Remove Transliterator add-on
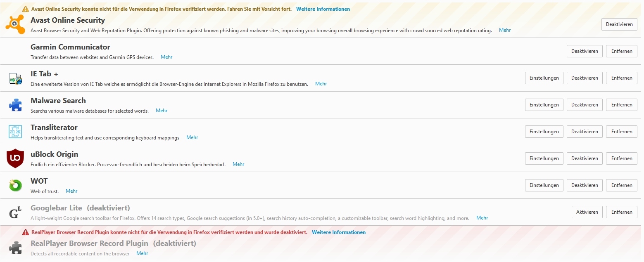The height and width of the screenshot is (262, 644). click(x=622, y=132)
